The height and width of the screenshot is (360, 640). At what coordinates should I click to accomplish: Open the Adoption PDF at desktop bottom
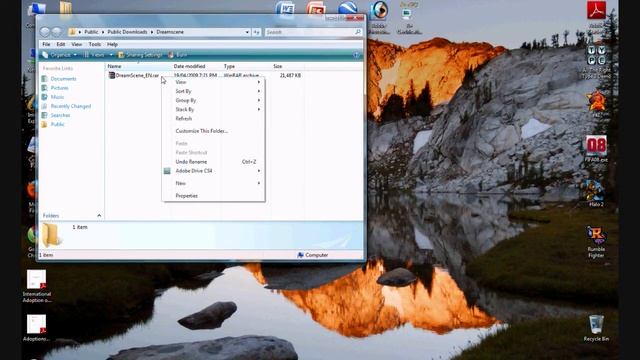point(36,328)
